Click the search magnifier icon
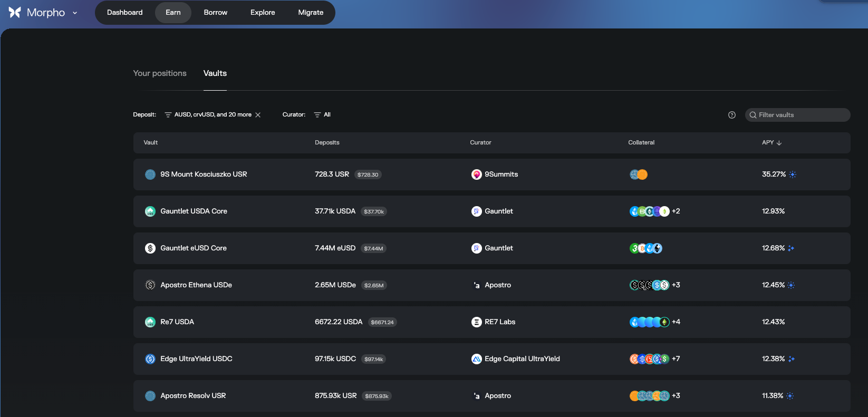Screen dimensions: 868x417 pyautogui.click(x=753, y=115)
